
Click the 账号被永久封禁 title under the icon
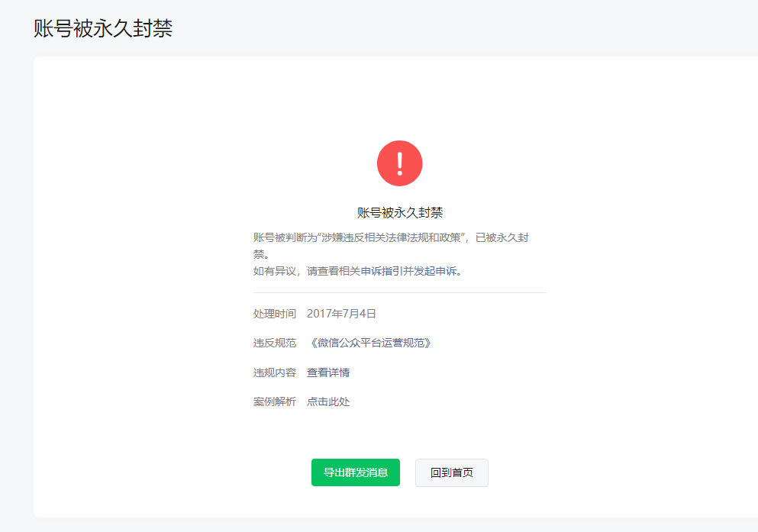click(400, 213)
